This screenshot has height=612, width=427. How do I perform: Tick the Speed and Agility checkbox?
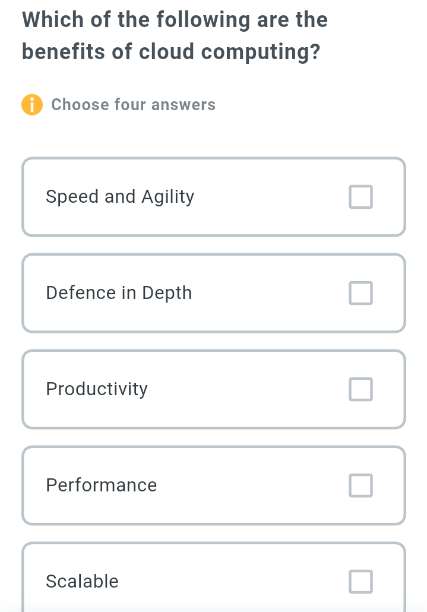click(x=361, y=197)
